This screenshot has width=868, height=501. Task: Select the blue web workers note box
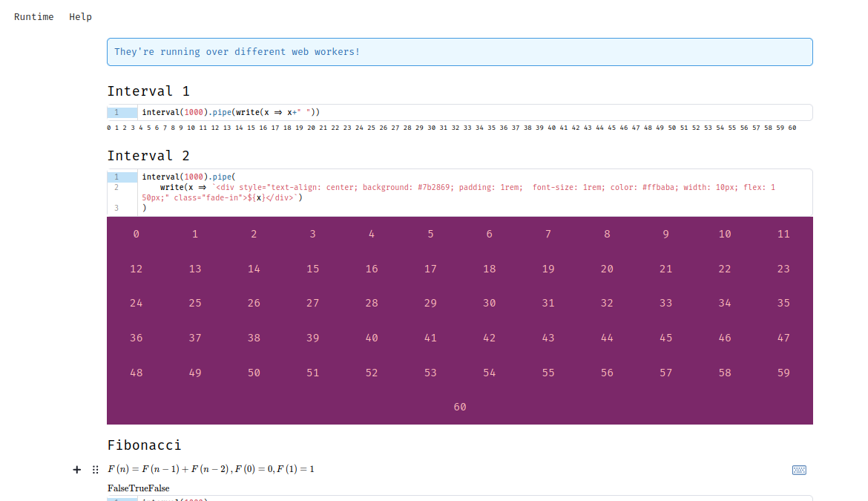[459, 52]
